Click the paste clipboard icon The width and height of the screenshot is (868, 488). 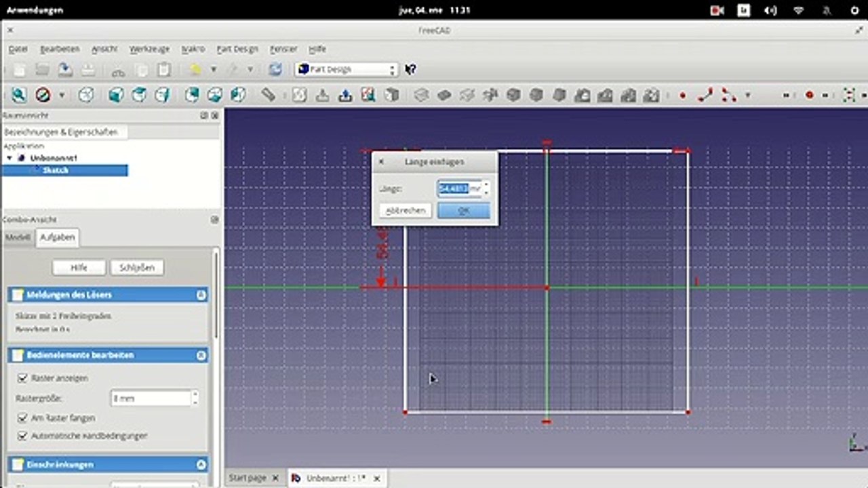(163, 69)
